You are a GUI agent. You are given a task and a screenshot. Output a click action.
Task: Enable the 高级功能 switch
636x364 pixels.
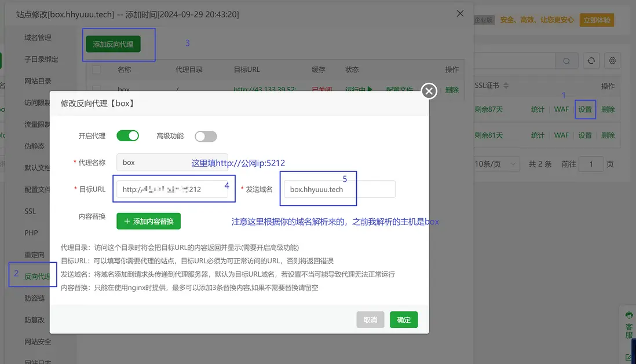[x=206, y=136]
